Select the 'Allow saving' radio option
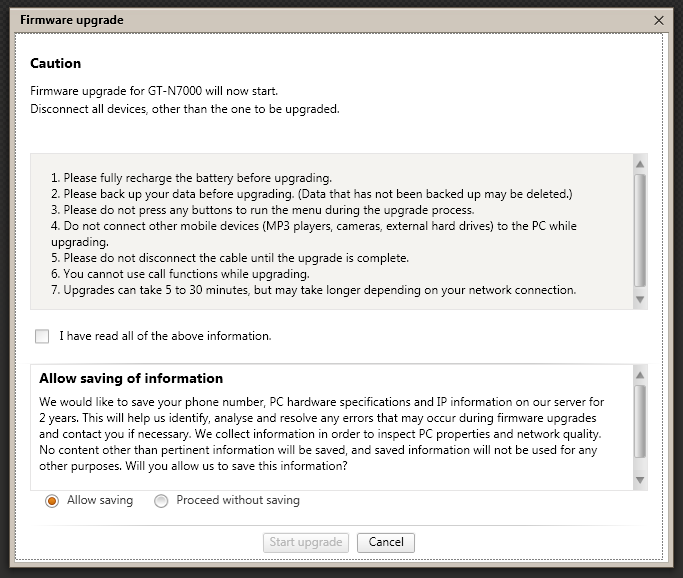 click(52, 501)
